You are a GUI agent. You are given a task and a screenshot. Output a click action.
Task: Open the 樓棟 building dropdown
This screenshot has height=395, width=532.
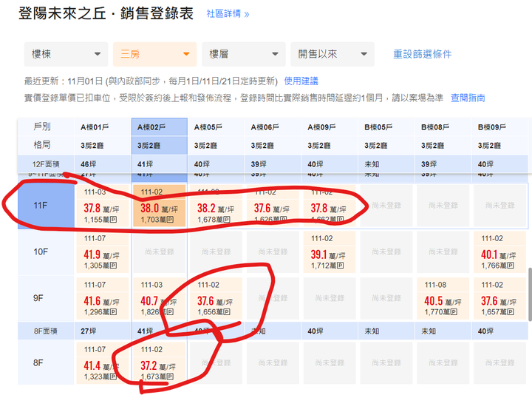tap(66, 54)
